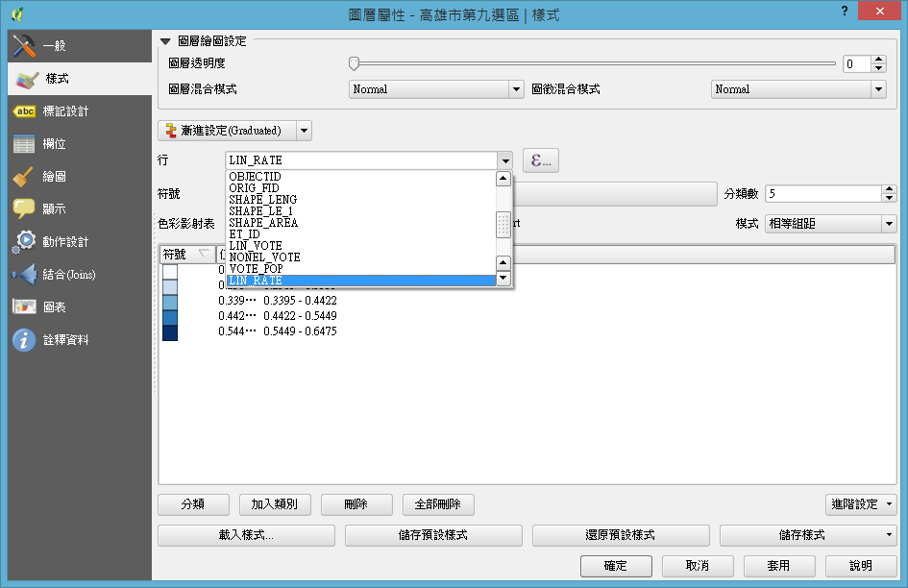This screenshot has width=908, height=588.
Task: Choose LIN_VOTE from the column list
Action: point(256,246)
